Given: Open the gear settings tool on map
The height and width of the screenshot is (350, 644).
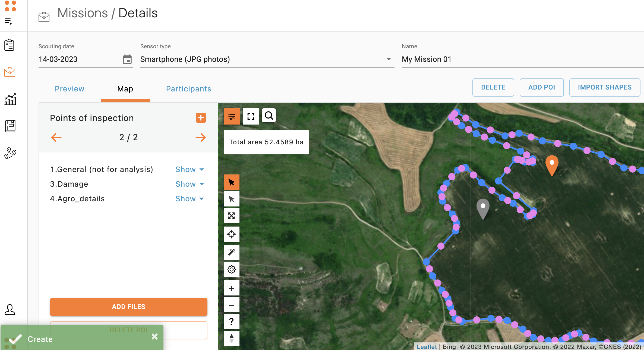Looking at the screenshot, I should [x=231, y=269].
